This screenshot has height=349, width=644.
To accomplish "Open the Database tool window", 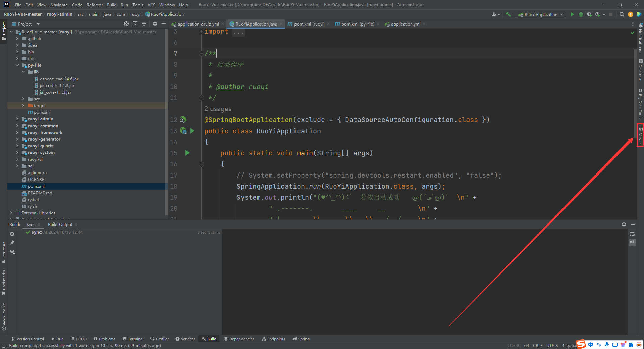I will pos(640,70).
